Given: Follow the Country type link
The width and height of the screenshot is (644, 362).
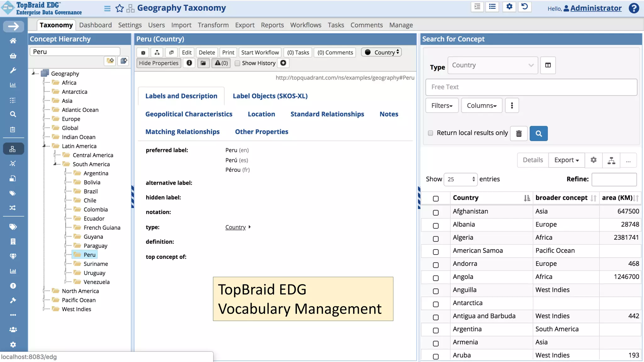Looking at the screenshot, I should pos(236,227).
